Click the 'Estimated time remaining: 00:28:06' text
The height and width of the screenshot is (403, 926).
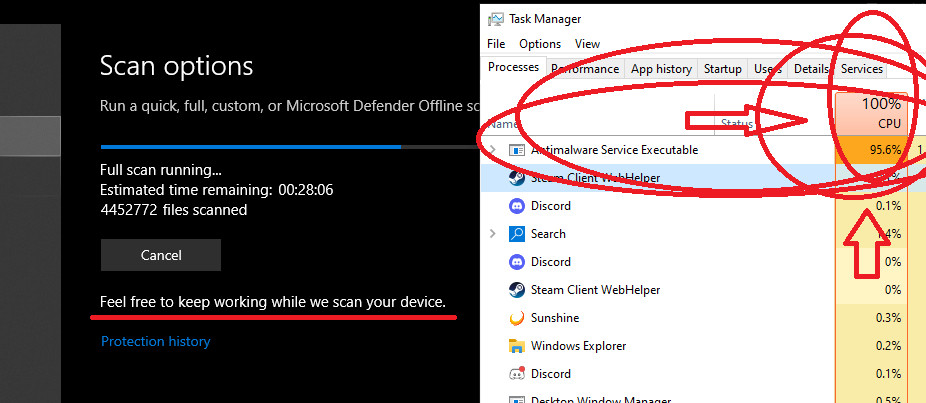tap(217, 190)
